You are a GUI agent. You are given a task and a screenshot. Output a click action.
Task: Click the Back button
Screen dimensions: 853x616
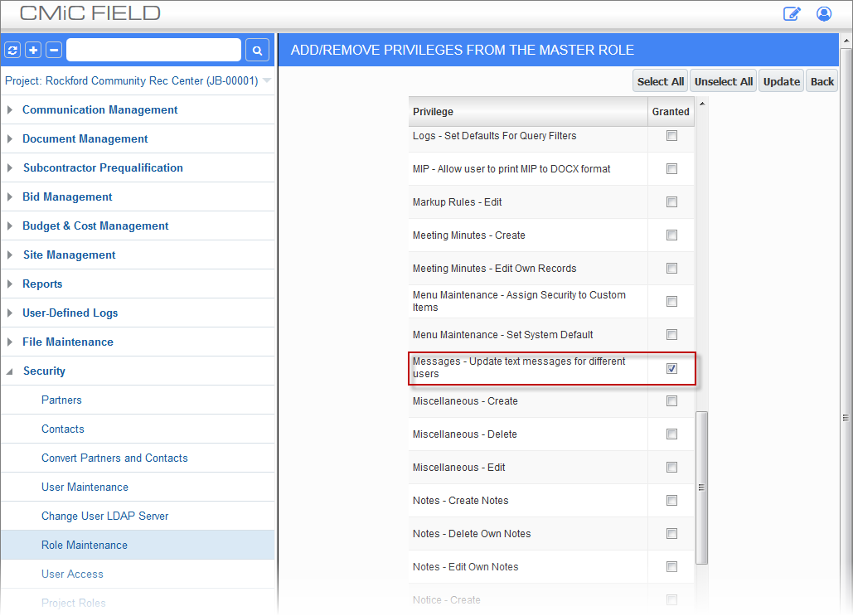(x=822, y=81)
